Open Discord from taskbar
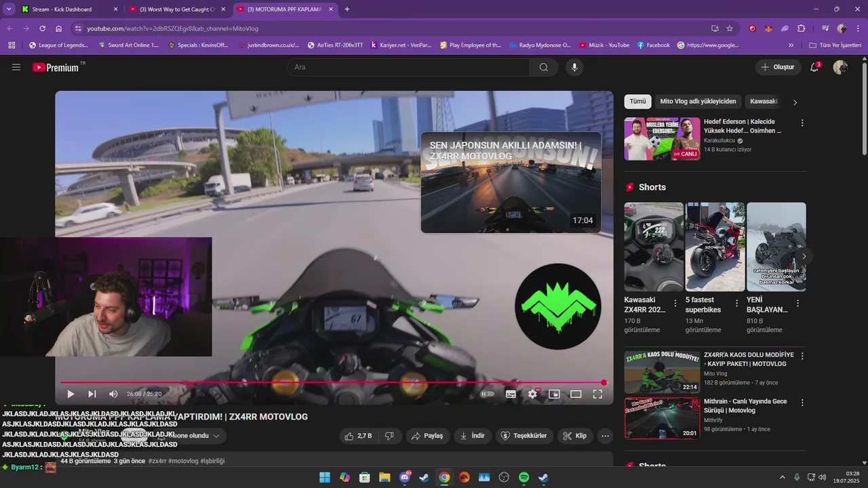868x488 pixels. [x=405, y=478]
